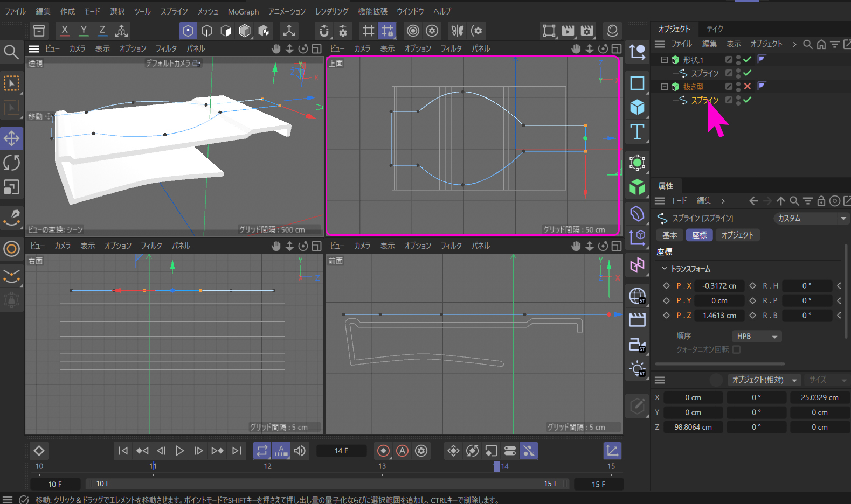Screen dimensions: 851x504
Task: Select the Scale tool in left toolbar
Action: tap(11, 187)
